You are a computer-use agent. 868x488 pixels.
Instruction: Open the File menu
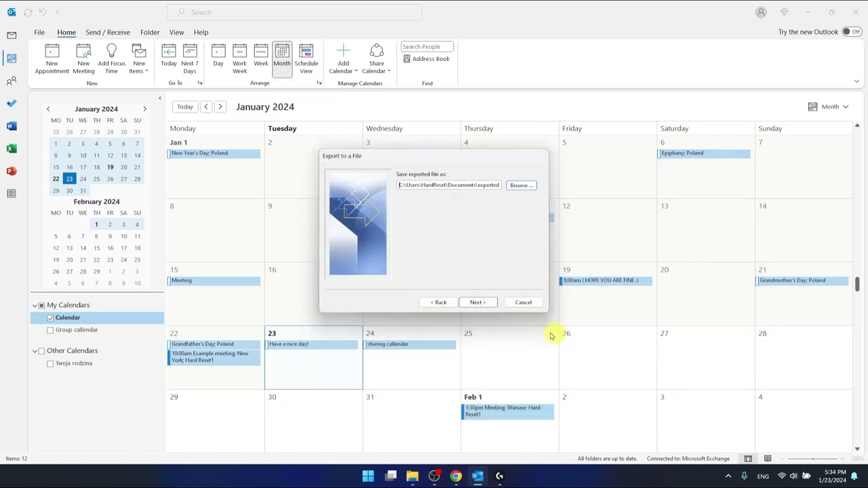39,32
